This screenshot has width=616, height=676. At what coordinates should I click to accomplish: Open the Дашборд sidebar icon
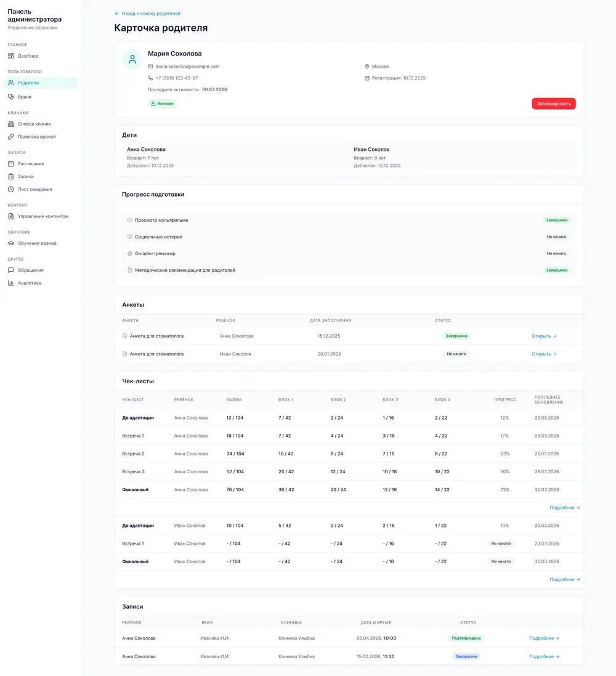(x=10, y=55)
